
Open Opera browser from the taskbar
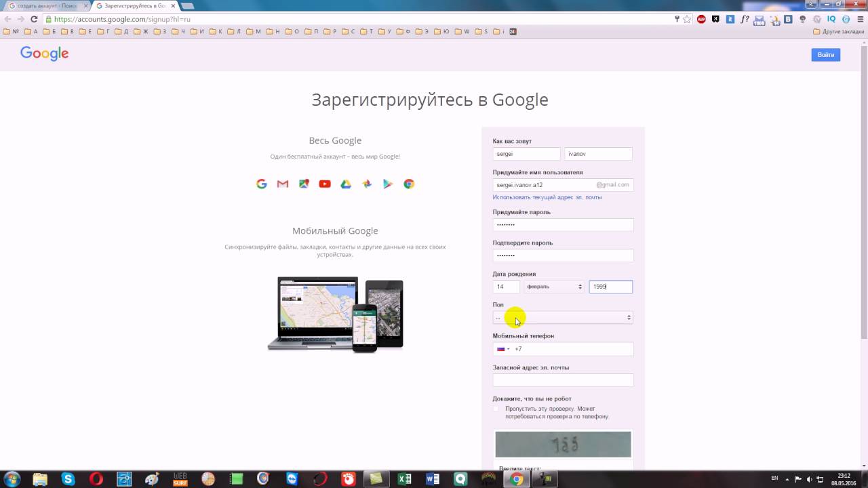(96, 479)
